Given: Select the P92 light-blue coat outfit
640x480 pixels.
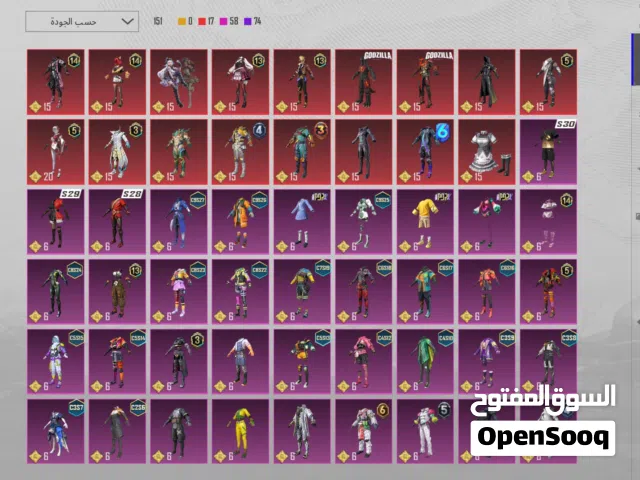Looking at the screenshot, I should 302,222.
